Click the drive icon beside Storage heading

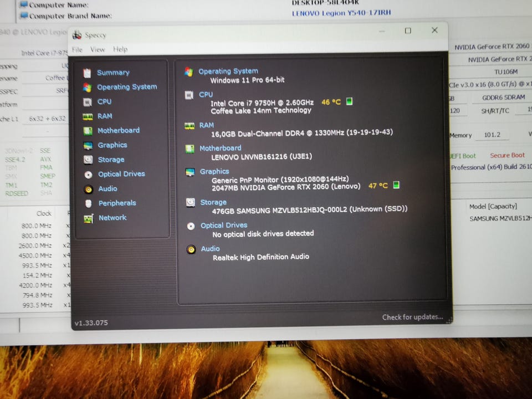190,203
